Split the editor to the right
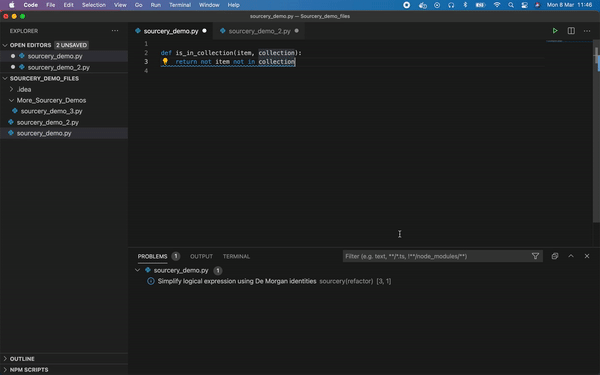 (x=571, y=31)
